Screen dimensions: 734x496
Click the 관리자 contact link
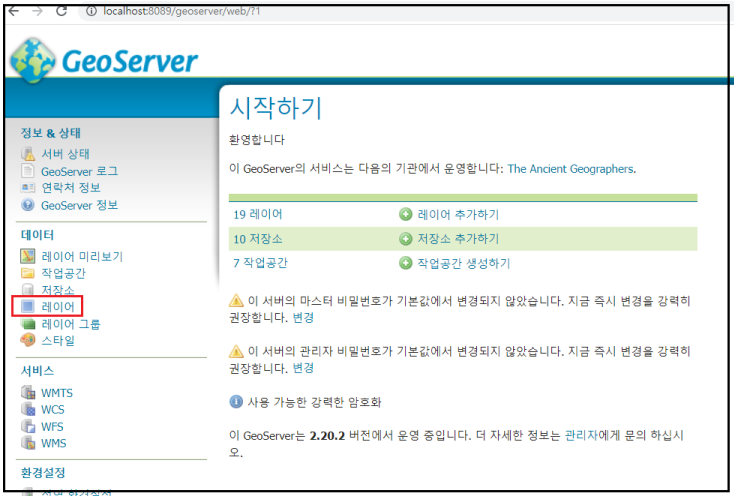tap(581, 435)
